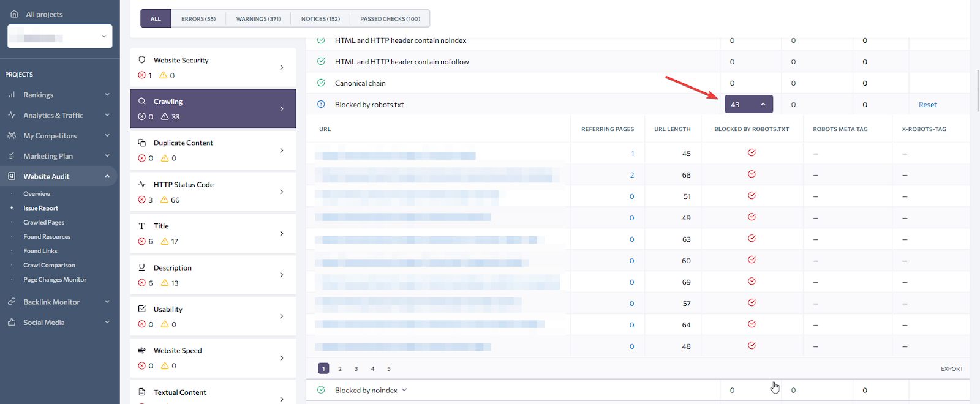This screenshot has height=404, width=980.
Task: Click the Duplicate Content copy icon
Action: coord(142,143)
